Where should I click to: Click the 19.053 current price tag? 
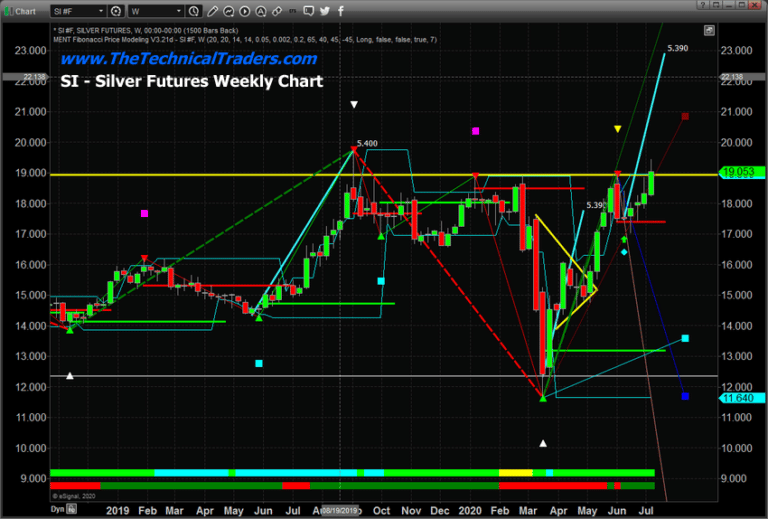coord(742,172)
